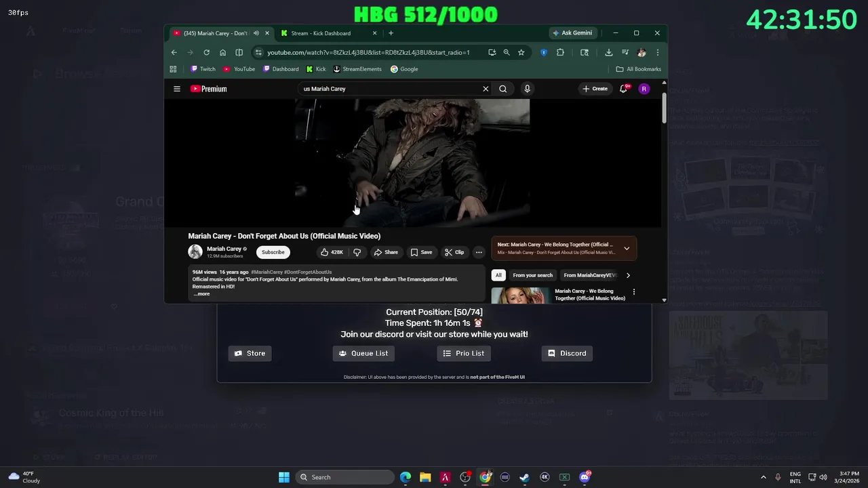Screen dimensions: 868x488
Task: Select the All filter chip
Action: tap(498, 275)
